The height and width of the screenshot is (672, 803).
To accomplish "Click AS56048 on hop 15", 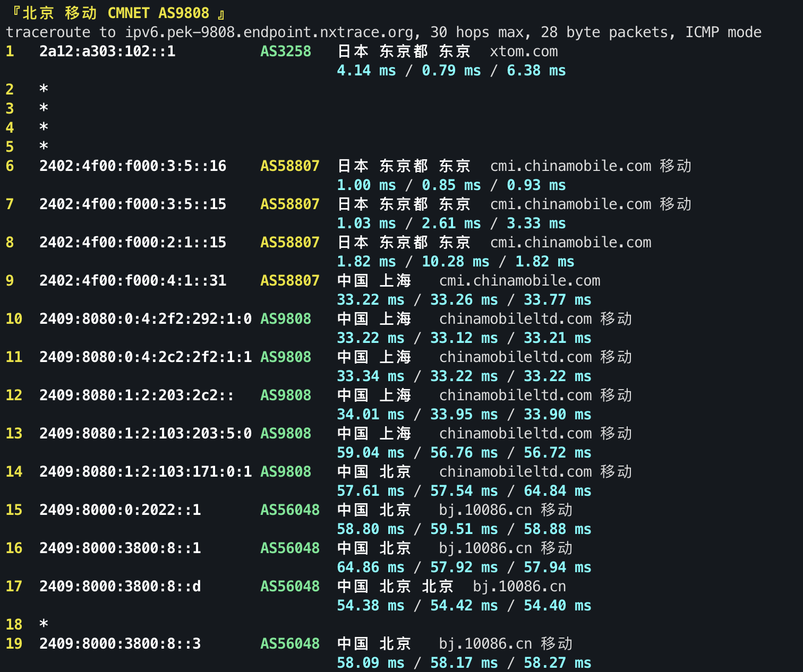I will (290, 510).
